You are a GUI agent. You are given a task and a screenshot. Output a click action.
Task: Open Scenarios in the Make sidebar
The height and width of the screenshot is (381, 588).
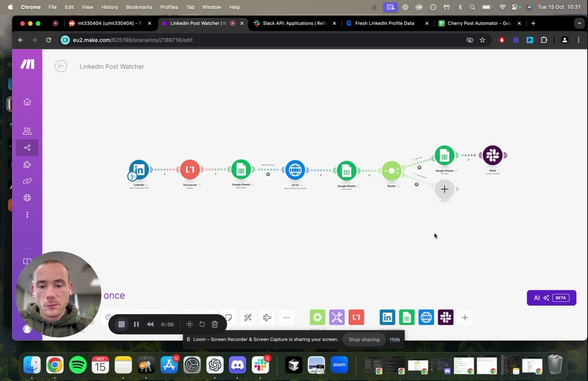click(x=27, y=148)
